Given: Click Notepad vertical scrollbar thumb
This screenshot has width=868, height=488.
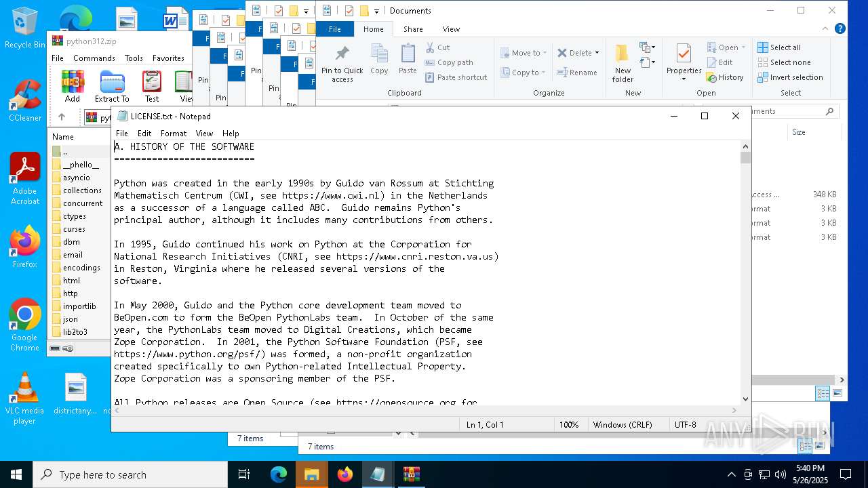Looking at the screenshot, I should [x=745, y=158].
